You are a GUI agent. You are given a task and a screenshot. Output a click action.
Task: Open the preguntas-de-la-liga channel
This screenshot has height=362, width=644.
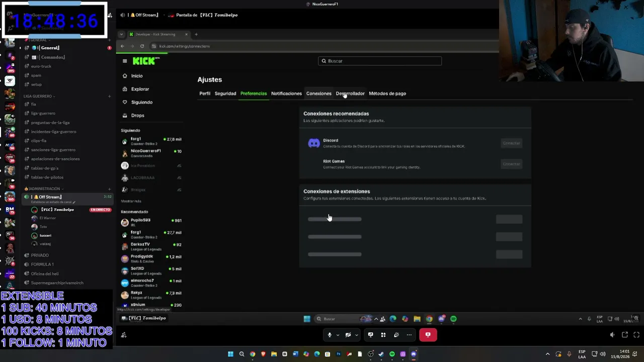pyautogui.click(x=50, y=123)
